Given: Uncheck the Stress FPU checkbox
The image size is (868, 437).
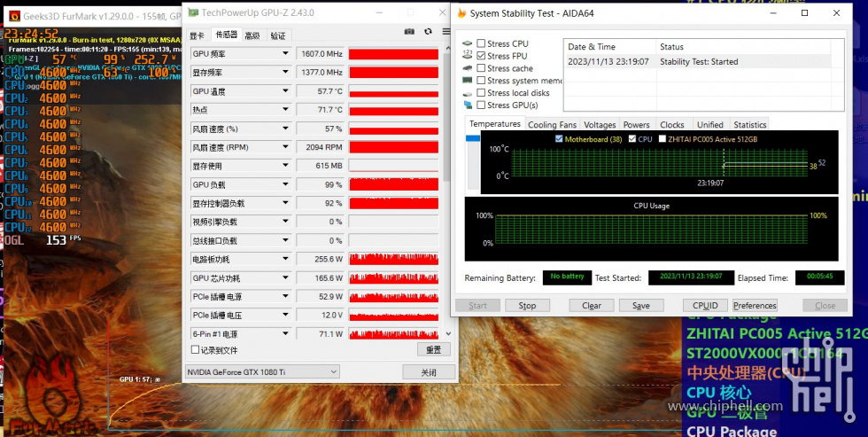Looking at the screenshot, I should pyautogui.click(x=481, y=56).
